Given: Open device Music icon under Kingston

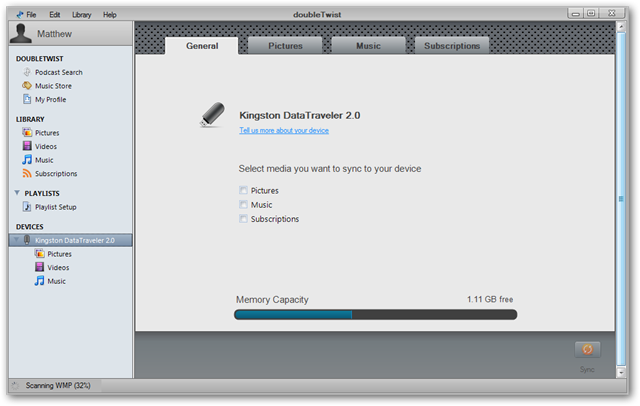Looking at the screenshot, I should click(40, 281).
